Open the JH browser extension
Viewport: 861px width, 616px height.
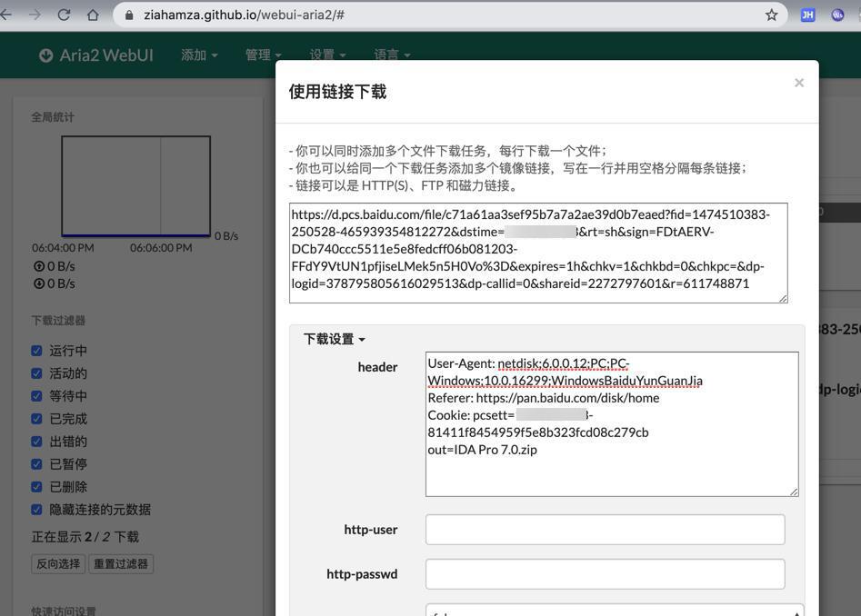click(x=807, y=15)
